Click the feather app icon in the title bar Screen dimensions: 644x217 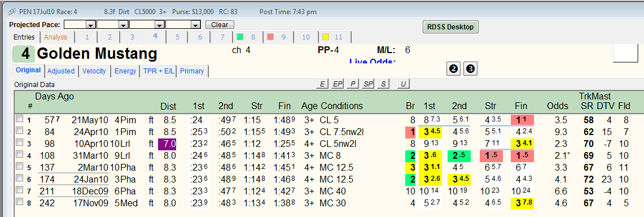click(x=12, y=11)
